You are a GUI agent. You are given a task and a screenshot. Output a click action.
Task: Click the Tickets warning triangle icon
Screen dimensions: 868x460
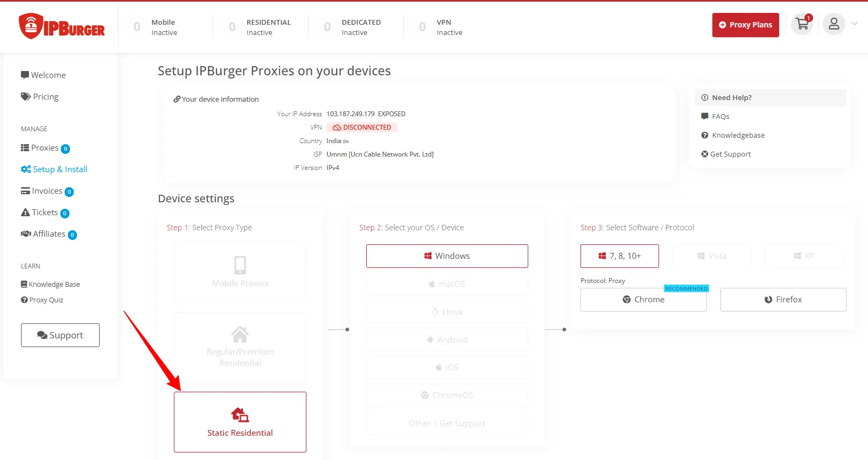pos(25,212)
